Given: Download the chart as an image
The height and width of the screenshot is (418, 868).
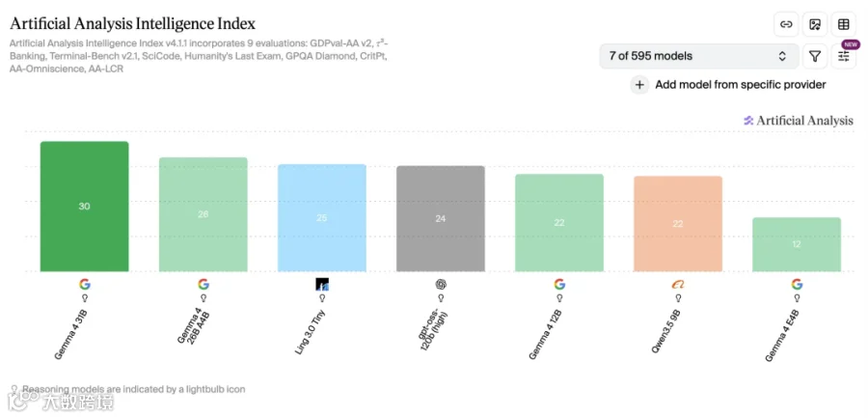Looking at the screenshot, I should (815, 24).
